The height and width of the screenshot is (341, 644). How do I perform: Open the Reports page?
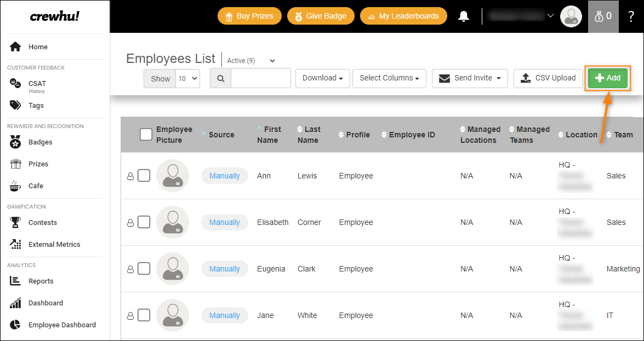click(x=41, y=281)
